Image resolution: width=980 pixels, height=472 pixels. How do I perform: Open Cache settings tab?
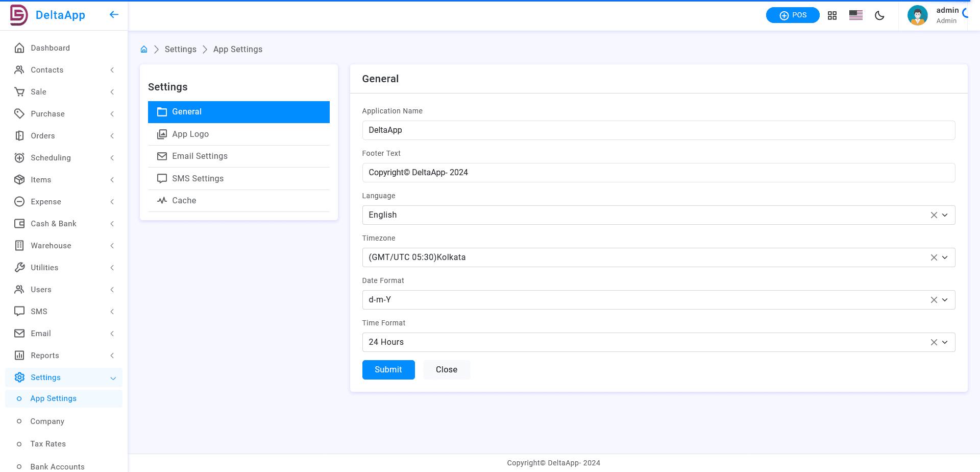(x=238, y=201)
